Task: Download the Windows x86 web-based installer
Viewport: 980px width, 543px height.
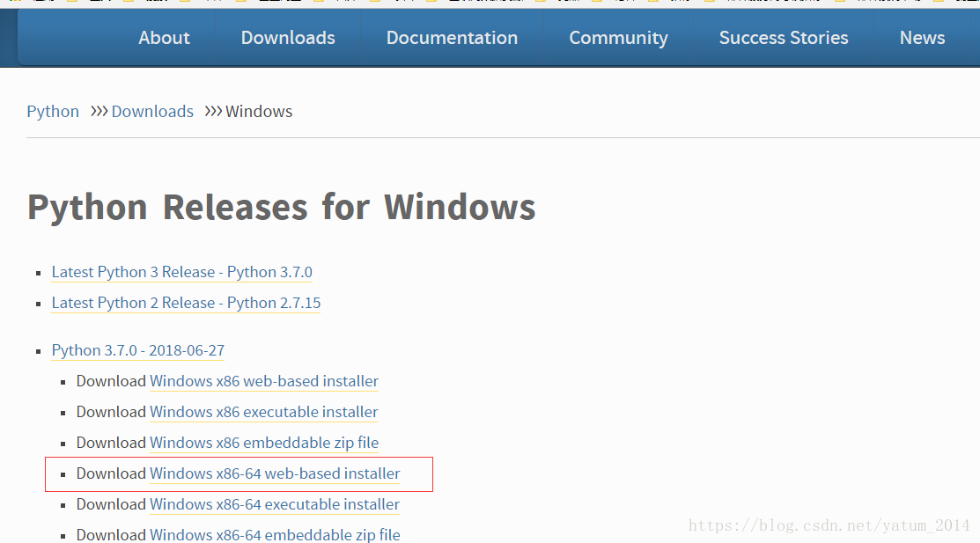Action: click(x=263, y=381)
